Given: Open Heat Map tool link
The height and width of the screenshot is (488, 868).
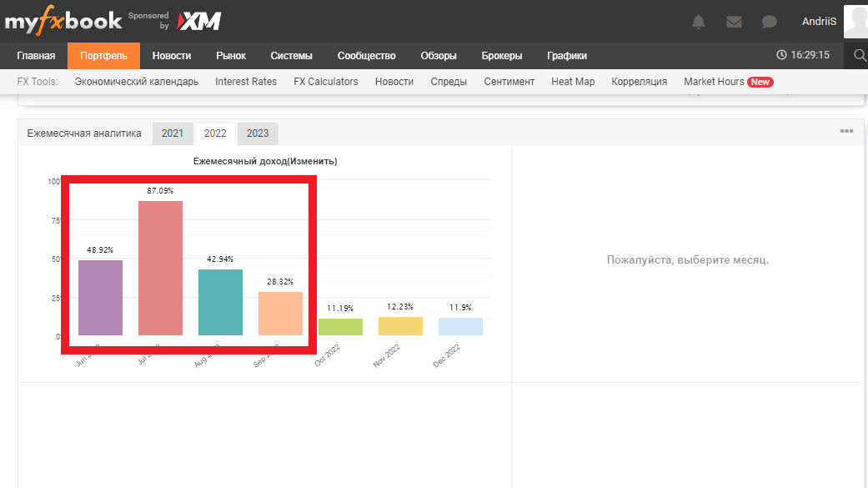Looking at the screenshot, I should pyautogui.click(x=573, y=82).
